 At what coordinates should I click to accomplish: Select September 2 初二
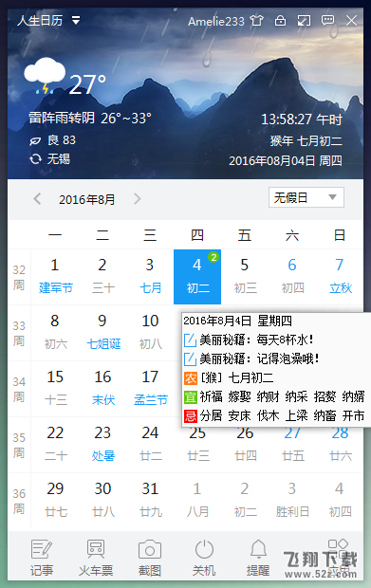(245, 500)
